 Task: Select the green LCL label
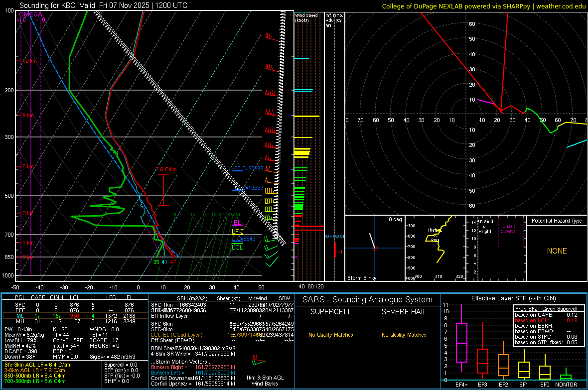click(x=237, y=248)
